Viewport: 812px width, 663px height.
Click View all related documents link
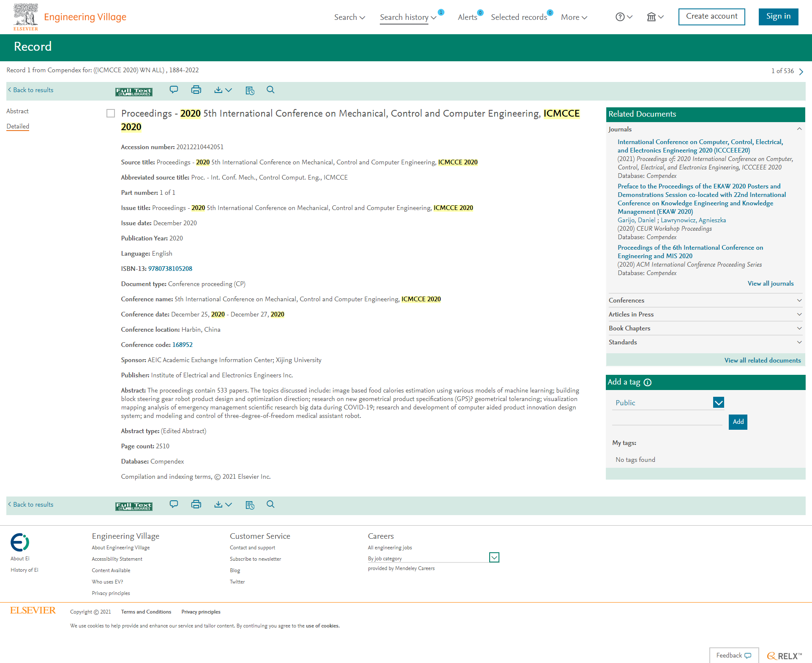(762, 360)
